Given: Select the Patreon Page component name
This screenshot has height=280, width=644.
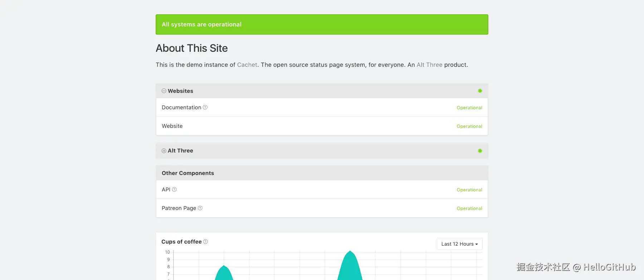Looking at the screenshot, I should pyautogui.click(x=179, y=208).
